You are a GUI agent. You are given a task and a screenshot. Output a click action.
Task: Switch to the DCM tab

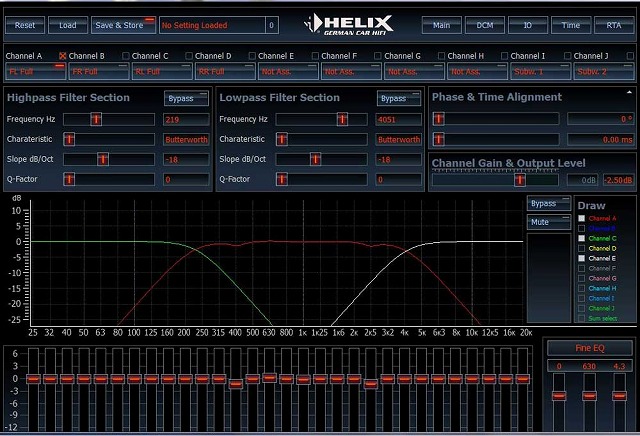click(x=485, y=25)
